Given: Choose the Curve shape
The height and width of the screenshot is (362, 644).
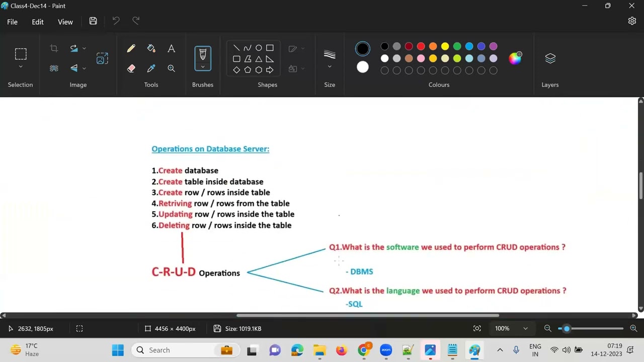Looking at the screenshot, I should (x=248, y=48).
